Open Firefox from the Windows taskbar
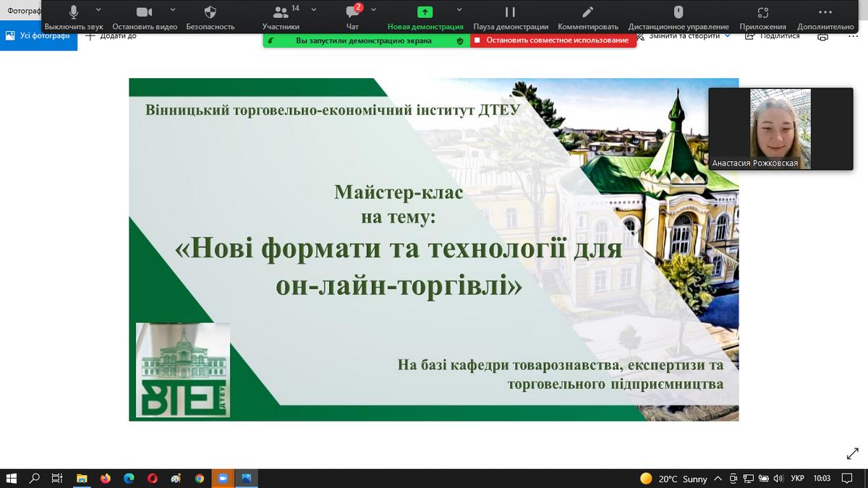The width and height of the screenshot is (868, 488). pos(106,479)
